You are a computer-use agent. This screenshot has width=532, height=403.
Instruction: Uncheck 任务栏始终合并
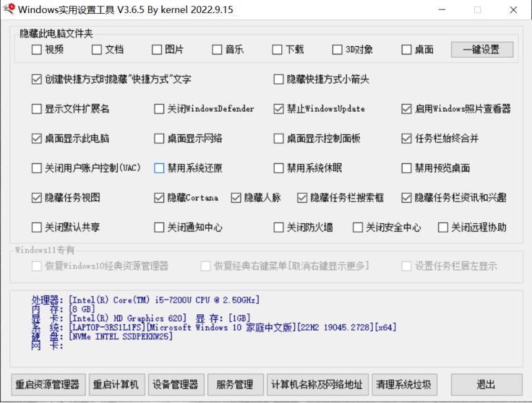coord(407,138)
